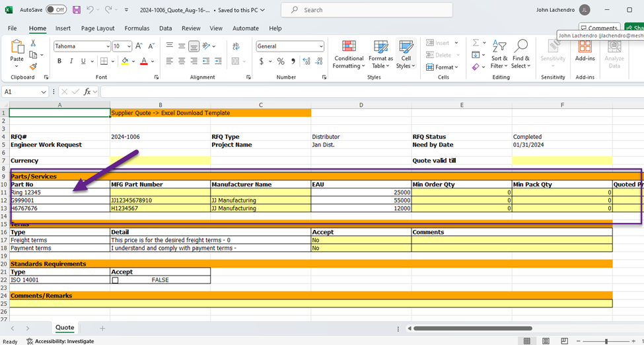Screen dimensions: 644x345
Task: Apply Bold formatting
Action: point(59,61)
